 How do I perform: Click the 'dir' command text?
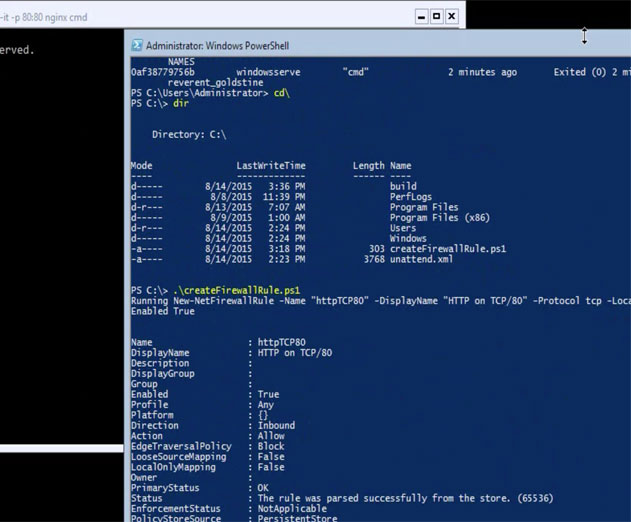tap(181, 103)
